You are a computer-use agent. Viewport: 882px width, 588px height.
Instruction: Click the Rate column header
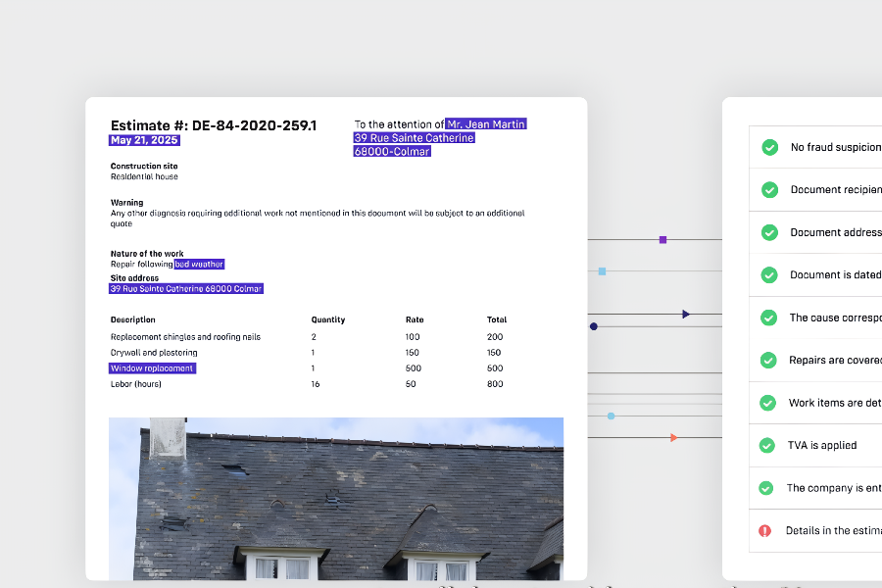[415, 319]
